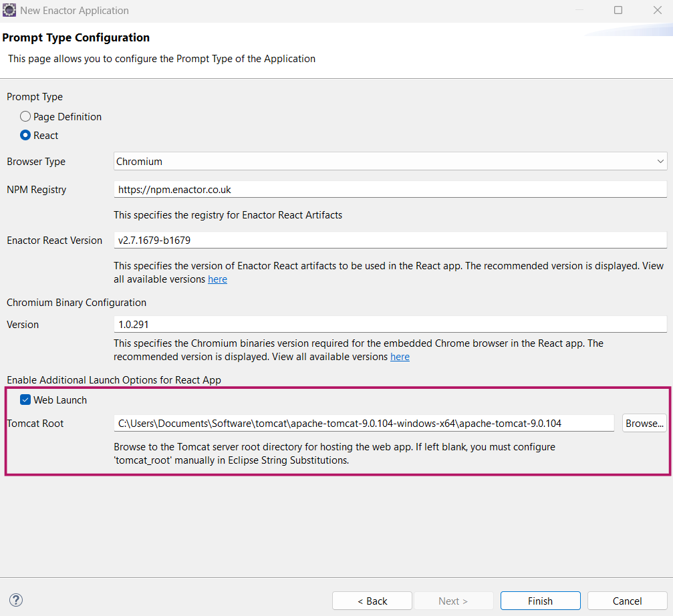Cancel the New Enactor Application wizard
673x616 pixels.
click(x=627, y=601)
